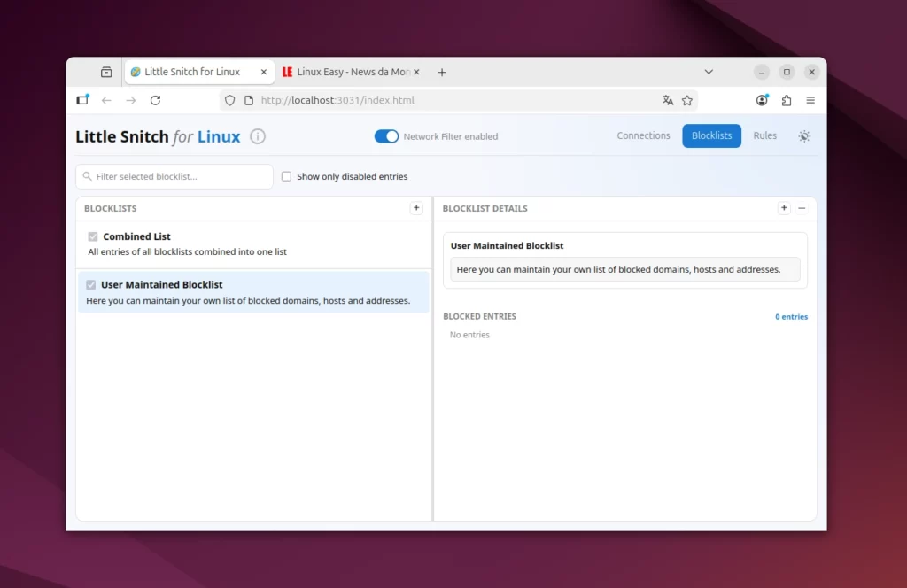Click the minus icon in Blocklist Details header
This screenshot has width=907, height=588.
point(802,208)
